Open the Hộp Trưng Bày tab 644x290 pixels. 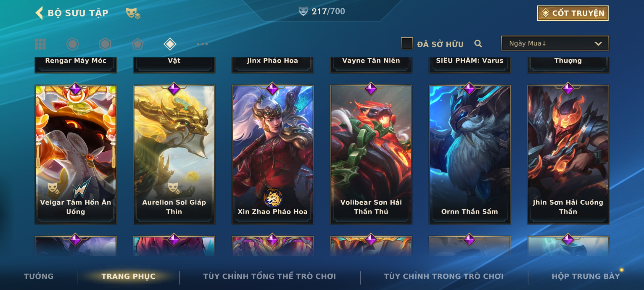pyautogui.click(x=586, y=276)
